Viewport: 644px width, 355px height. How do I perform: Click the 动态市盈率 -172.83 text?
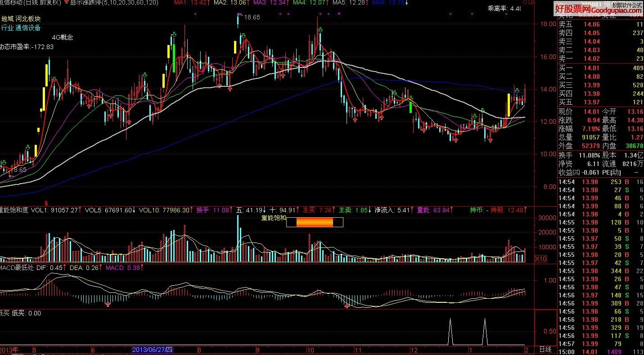26,47
